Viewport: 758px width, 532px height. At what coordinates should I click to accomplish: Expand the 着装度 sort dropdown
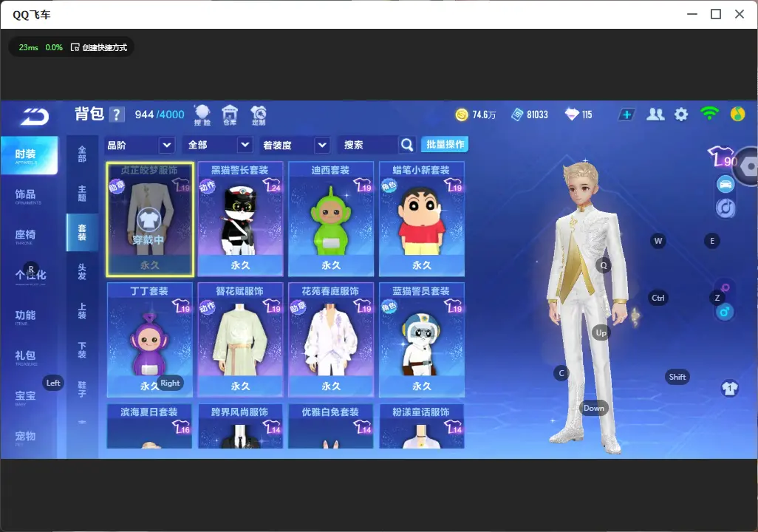pos(296,145)
